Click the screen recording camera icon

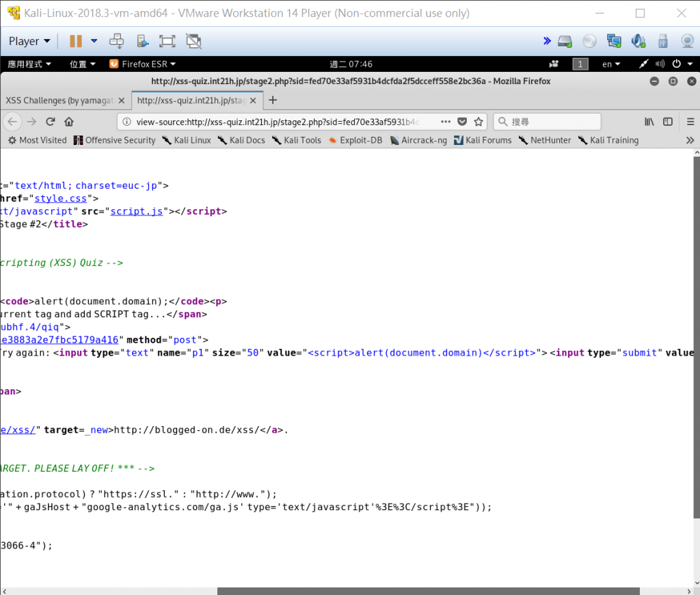click(x=554, y=64)
